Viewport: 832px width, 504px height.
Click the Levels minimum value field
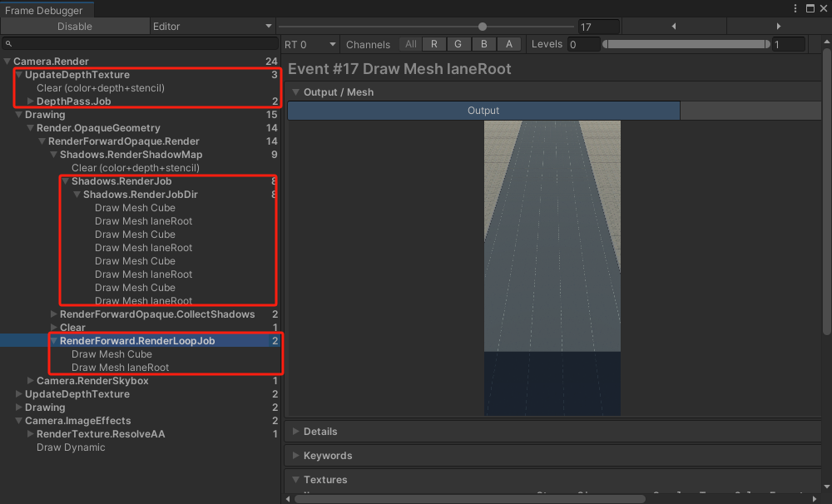click(x=584, y=45)
